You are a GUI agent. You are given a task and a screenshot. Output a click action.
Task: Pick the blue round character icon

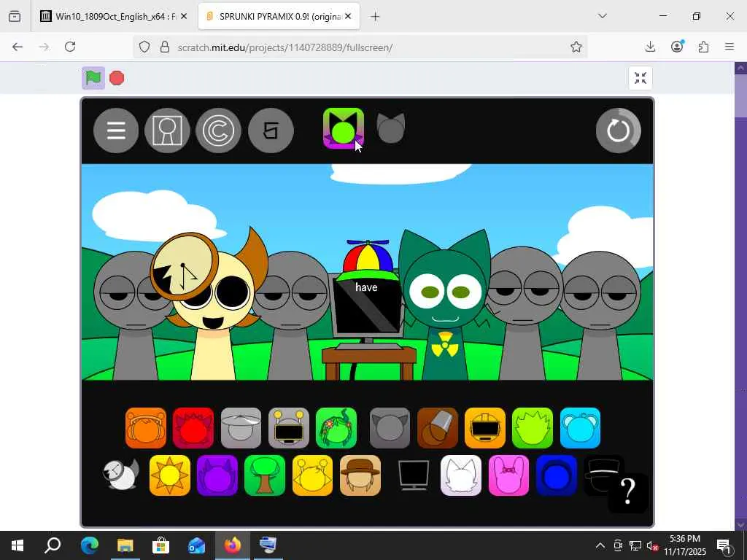pyautogui.click(x=557, y=475)
